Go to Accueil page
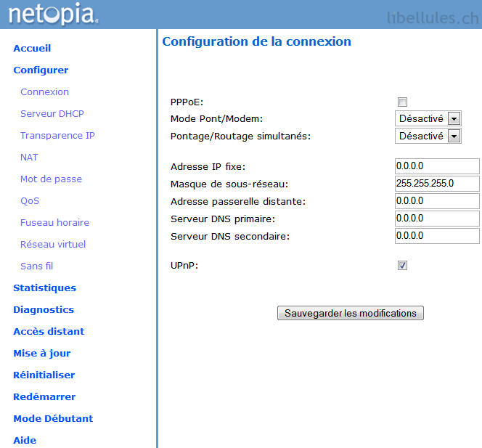The image size is (482, 448). point(32,48)
